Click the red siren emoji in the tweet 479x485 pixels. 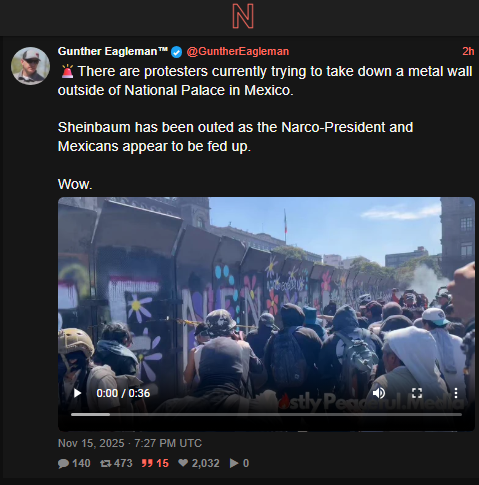[67, 71]
